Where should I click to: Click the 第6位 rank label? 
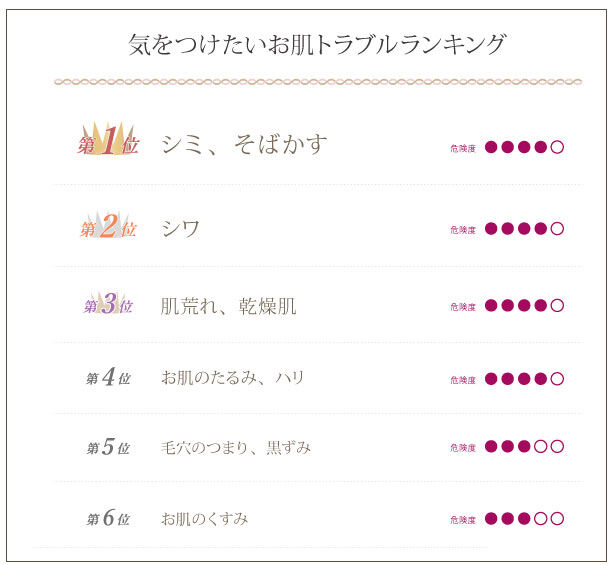pos(108,519)
